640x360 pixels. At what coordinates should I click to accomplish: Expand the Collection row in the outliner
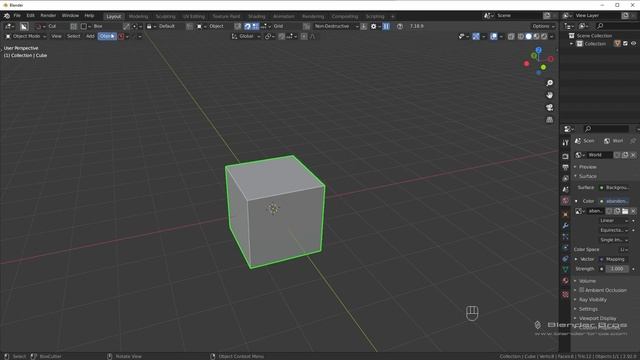click(572, 44)
